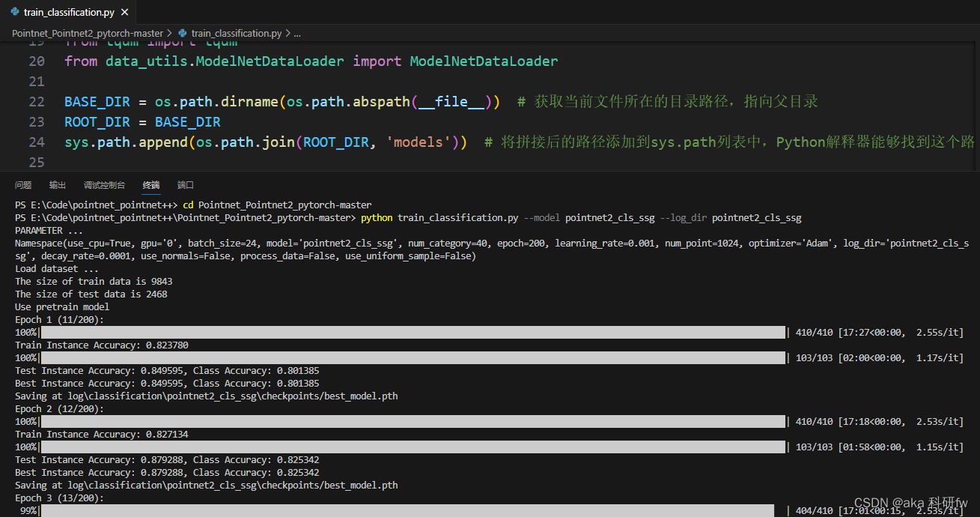Click the Python file icon in the breadcrumb bar
The width and height of the screenshot is (980, 517).
[x=183, y=33]
